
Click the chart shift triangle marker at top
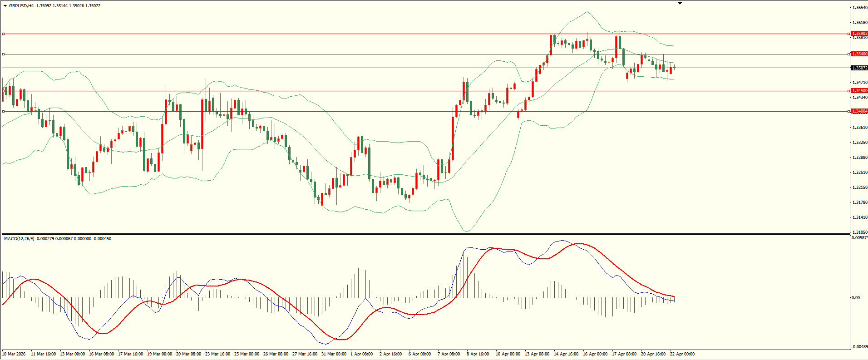point(680,3)
